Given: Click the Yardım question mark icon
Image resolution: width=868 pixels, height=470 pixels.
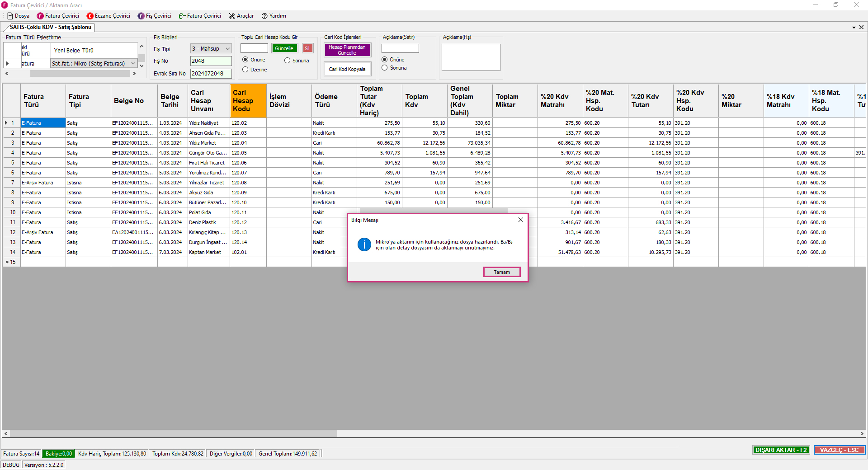Looking at the screenshot, I should 264,16.
